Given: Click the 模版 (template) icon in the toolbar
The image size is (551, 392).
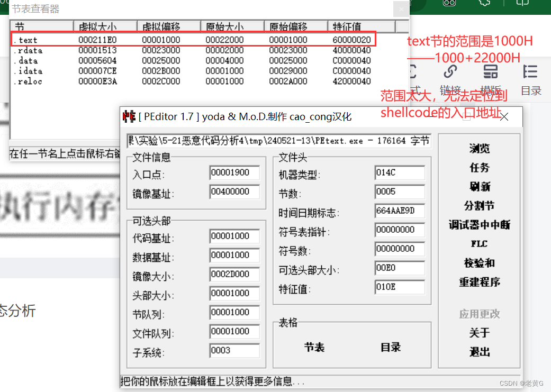Looking at the screenshot, I should point(491,72).
